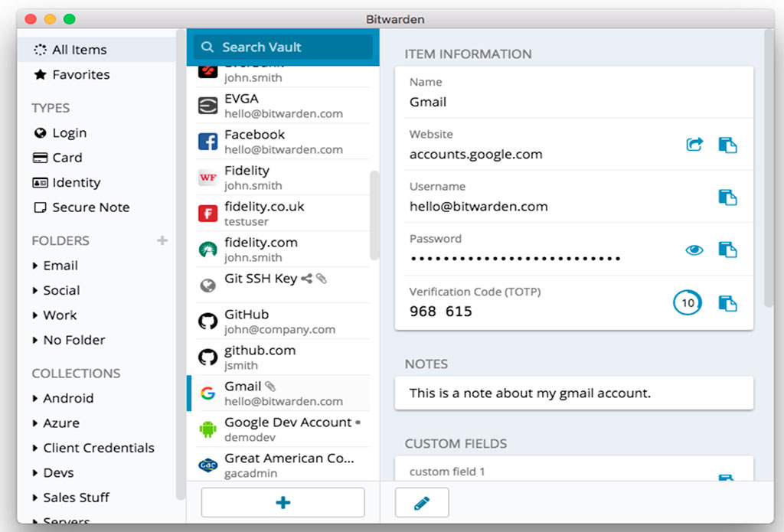Click the github.com octocat icon

(207, 357)
